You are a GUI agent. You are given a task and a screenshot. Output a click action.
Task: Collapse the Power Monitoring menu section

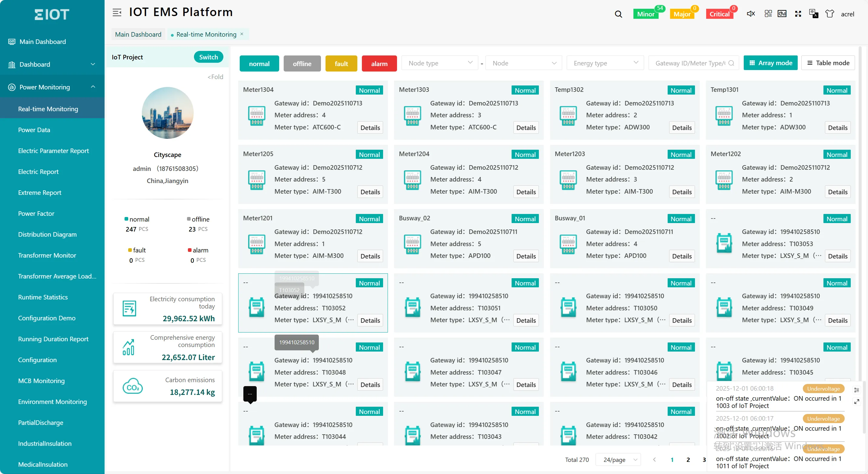93,87
